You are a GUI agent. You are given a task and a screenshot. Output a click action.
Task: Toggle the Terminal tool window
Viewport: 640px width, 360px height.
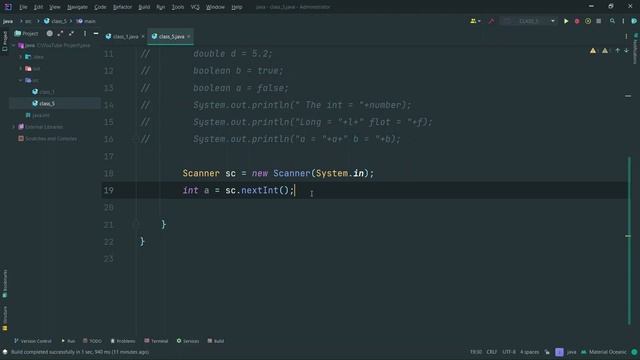tap(156, 341)
